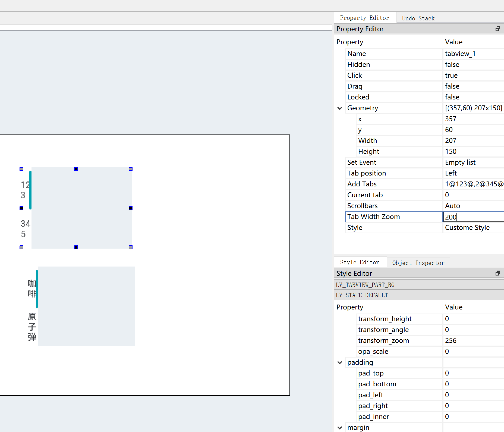This screenshot has width=504, height=432.
Task: Click the Width value 207
Action: point(473,141)
